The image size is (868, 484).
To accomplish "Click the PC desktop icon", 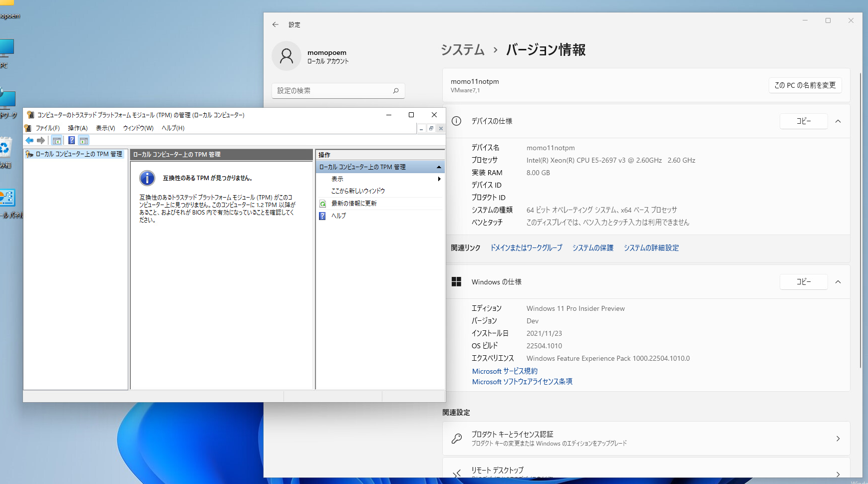I will pyautogui.click(x=6, y=48).
